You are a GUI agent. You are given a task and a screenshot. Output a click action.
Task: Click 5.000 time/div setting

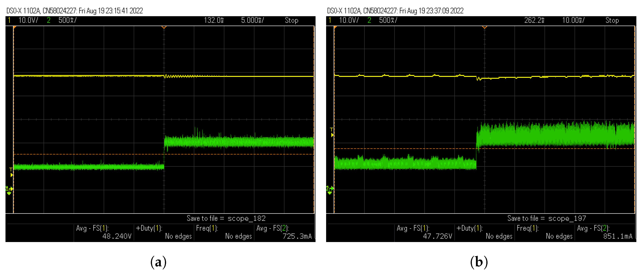[x=252, y=20]
